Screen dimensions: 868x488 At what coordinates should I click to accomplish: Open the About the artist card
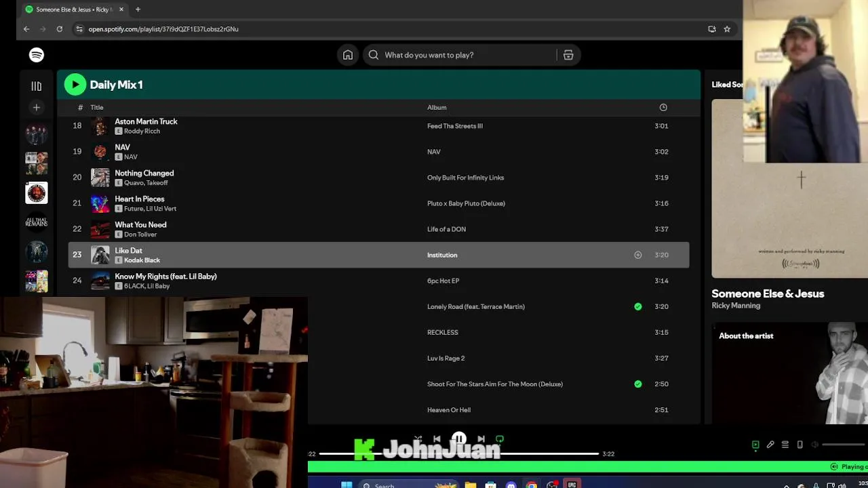click(789, 373)
